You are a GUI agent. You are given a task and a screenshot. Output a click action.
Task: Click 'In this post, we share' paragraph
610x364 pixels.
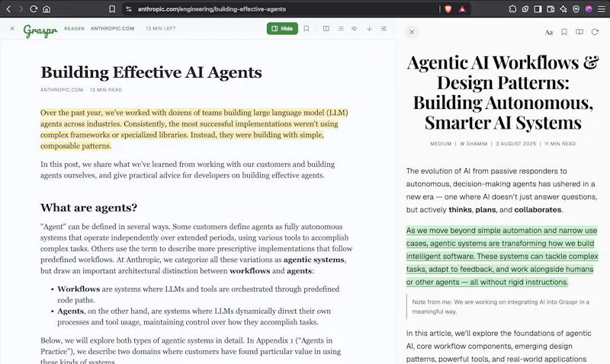click(x=188, y=170)
